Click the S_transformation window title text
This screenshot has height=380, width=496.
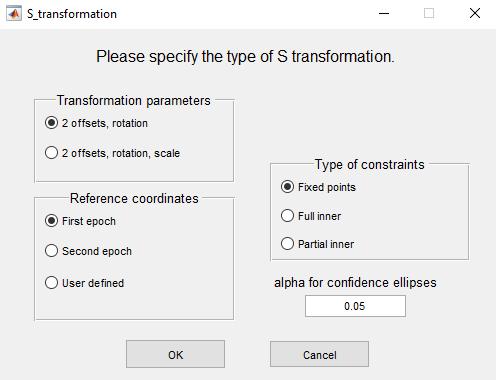pyautogui.click(x=72, y=14)
